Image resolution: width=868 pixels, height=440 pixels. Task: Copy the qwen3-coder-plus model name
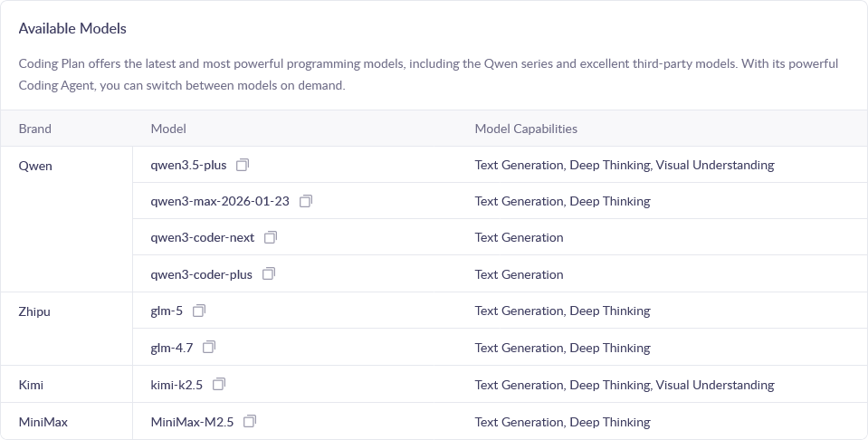coord(269,274)
